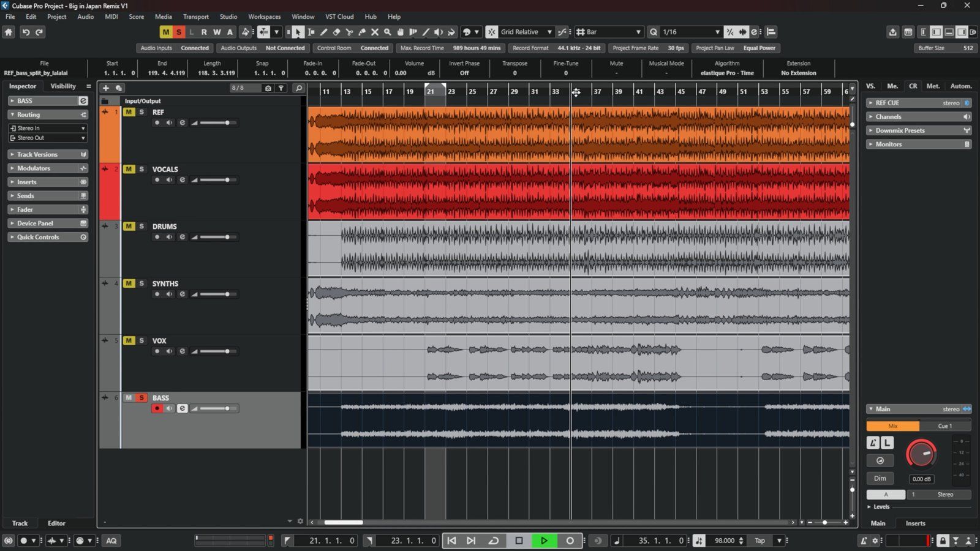Mute the VOCALS track
This screenshot has height=551, width=980.
click(129, 169)
